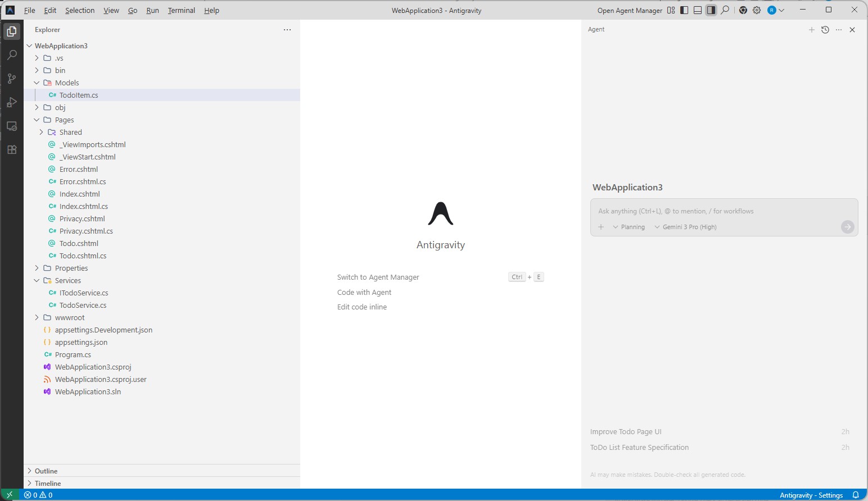Open the errors and warnings status indicator
This screenshot has height=501, width=868.
coord(38,495)
